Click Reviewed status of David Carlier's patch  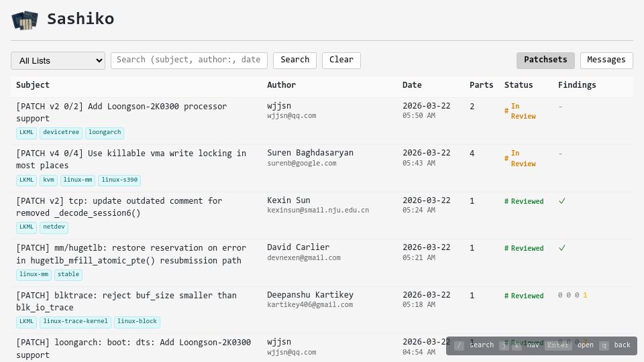pyautogui.click(x=524, y=248)
